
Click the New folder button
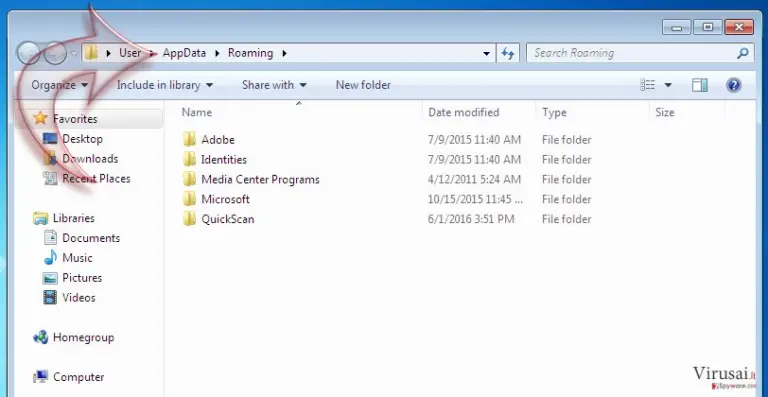point(363,85)
